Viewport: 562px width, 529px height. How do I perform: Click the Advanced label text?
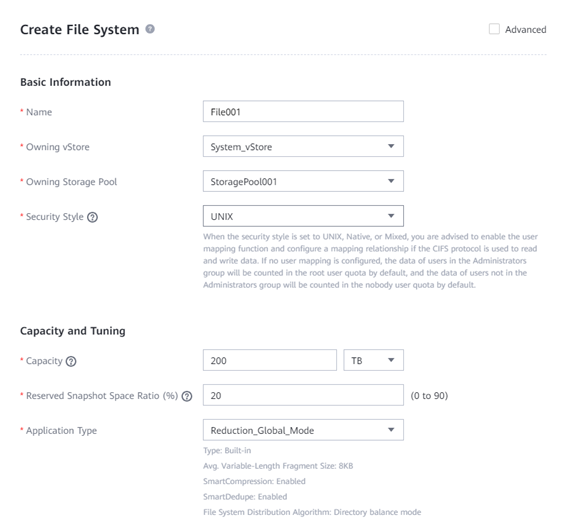tap(525, 29)
